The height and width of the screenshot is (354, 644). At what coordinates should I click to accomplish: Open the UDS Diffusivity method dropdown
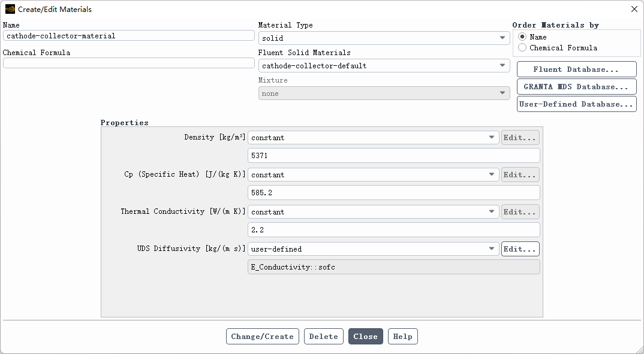[373, 249]
